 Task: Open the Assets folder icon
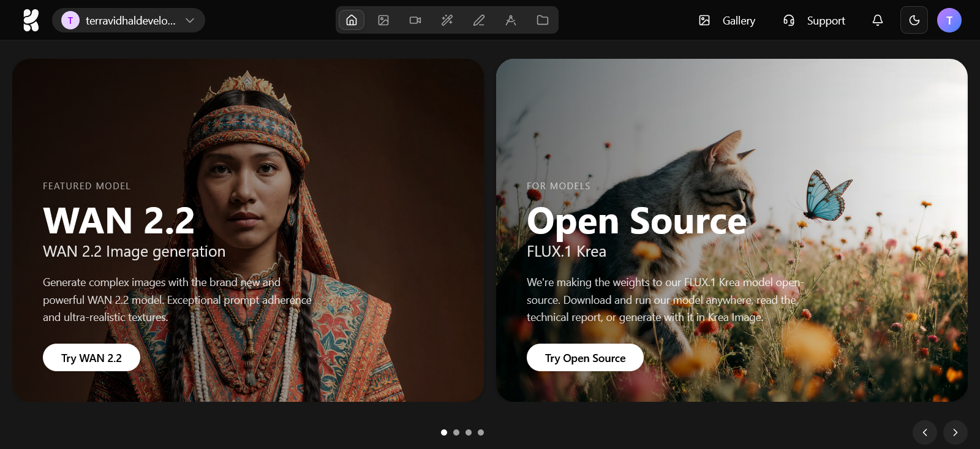pyautogui.click(x=543, y=20)
